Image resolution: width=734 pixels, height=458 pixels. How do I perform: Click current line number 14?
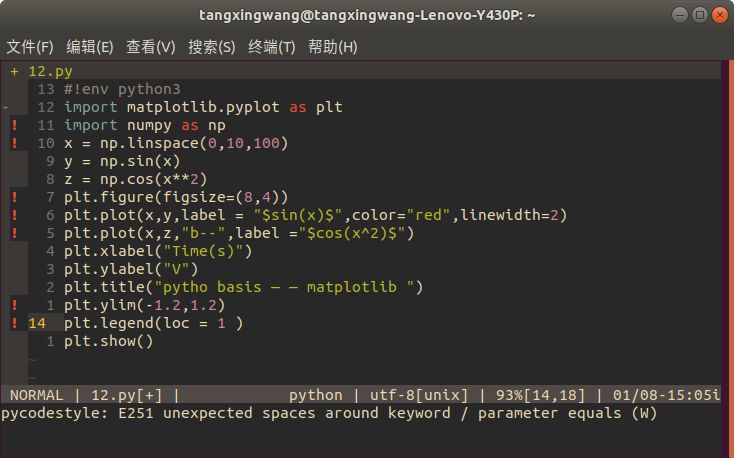point(37,323)
